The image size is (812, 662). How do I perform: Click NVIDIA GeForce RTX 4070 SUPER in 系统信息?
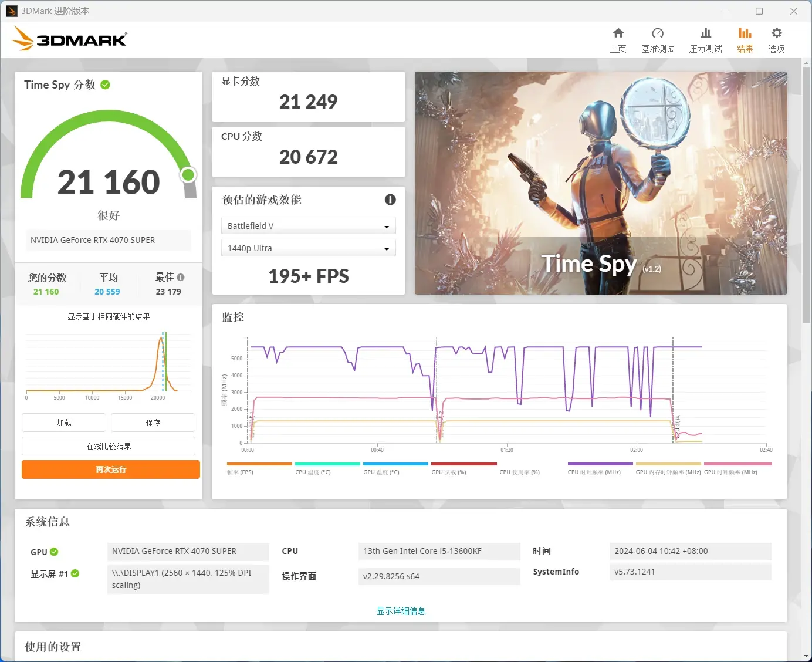pyautogui.click(x=188, y=551)
